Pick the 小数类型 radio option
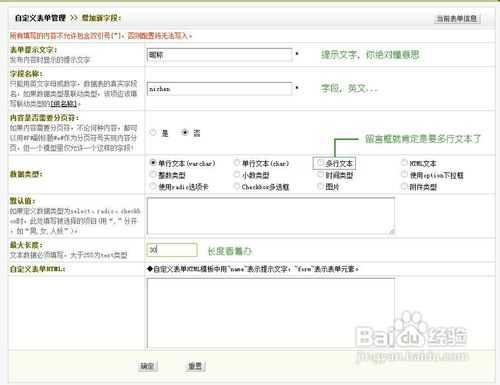 coord(237,174)
